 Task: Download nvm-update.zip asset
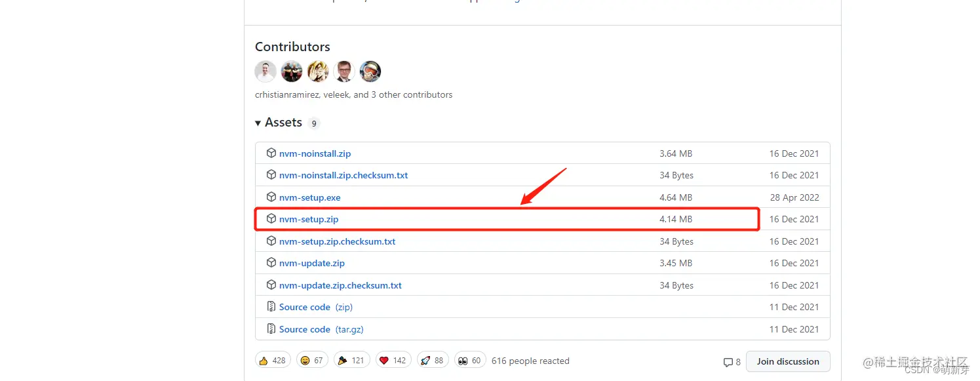(312, 263)
